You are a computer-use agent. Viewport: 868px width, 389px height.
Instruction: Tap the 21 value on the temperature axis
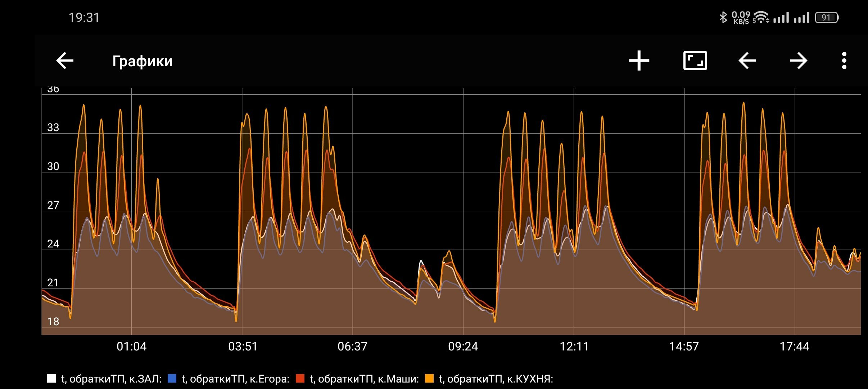click(53, 283)
